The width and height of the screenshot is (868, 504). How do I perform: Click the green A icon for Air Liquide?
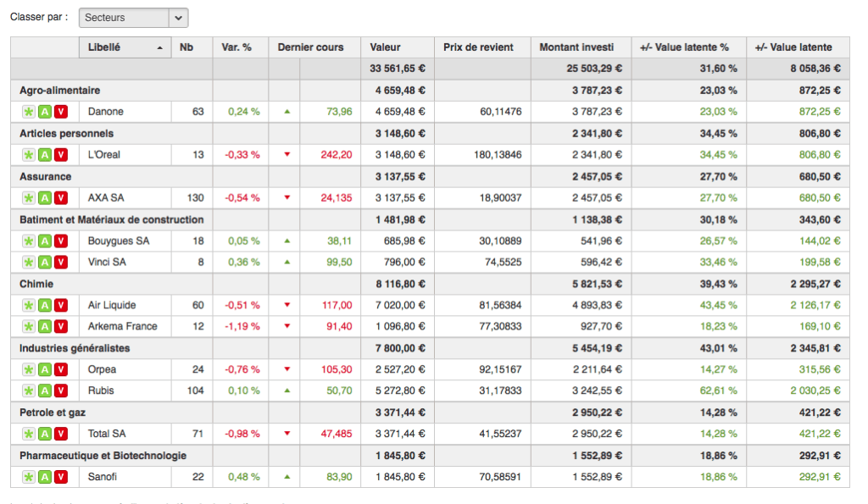[45, 306]
